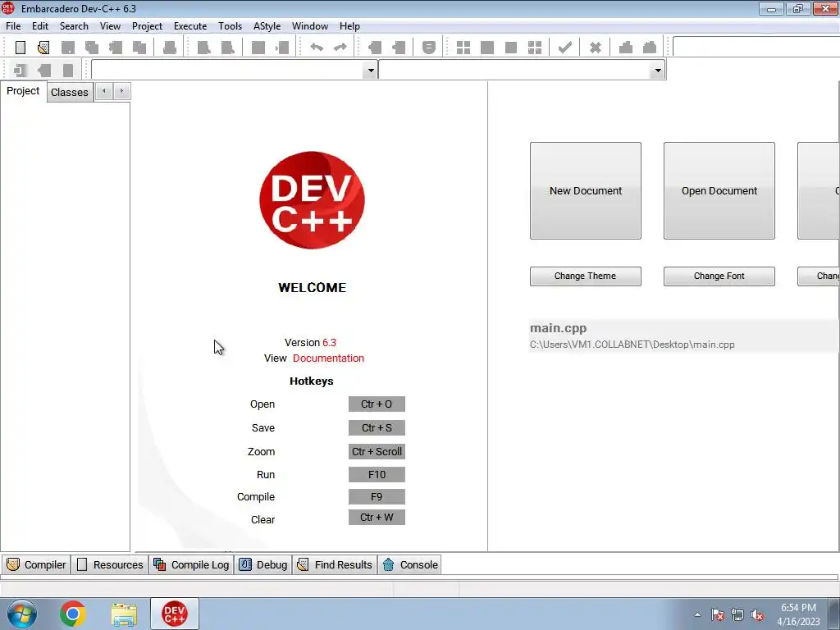The width and height of the screenshot is (840, 630).
Task: Click the network tray icon
Action: (x=737, y=615)
